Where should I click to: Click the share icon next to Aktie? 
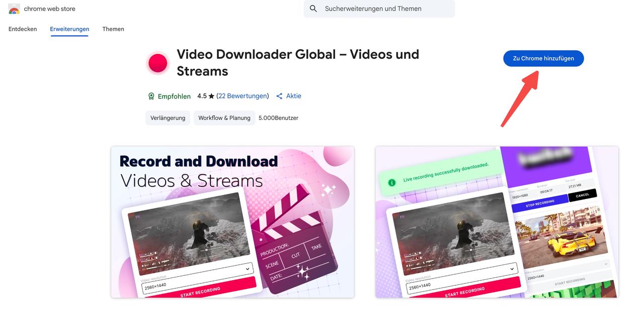[x=280, y=96]
